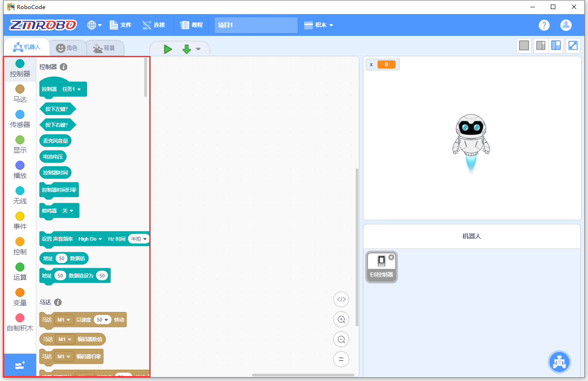Click the 电池电压 block
The height and width of the screenshot is (381, 588).
[x=53, y=157]
